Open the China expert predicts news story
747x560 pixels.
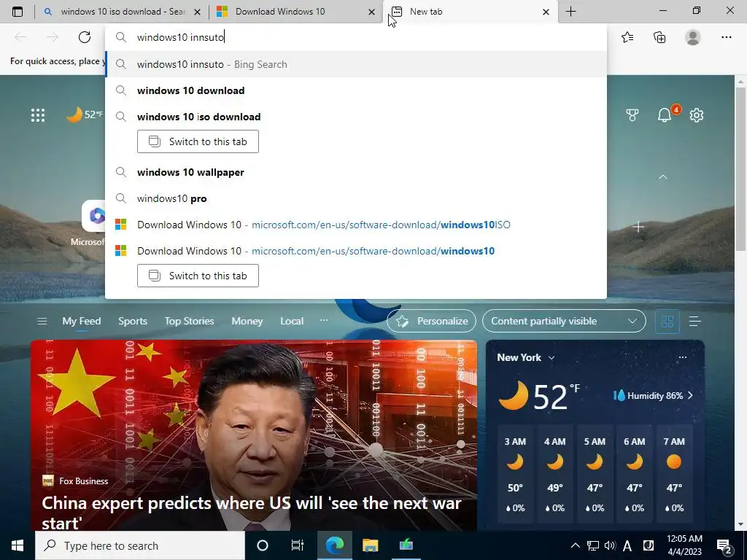(253, 435)
